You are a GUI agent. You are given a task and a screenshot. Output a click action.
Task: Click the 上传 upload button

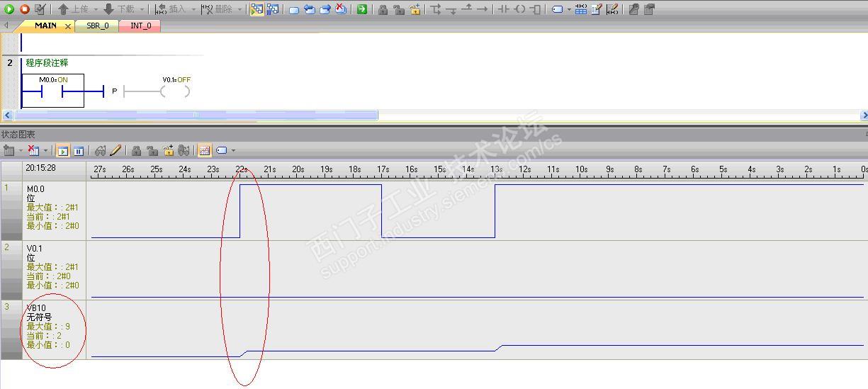click(72, 9)
